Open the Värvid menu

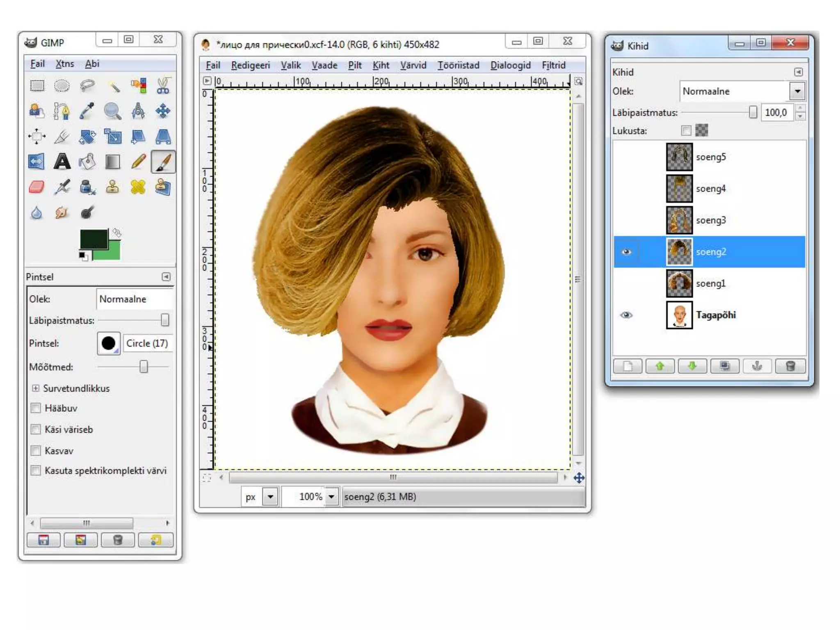pos(413,65)
